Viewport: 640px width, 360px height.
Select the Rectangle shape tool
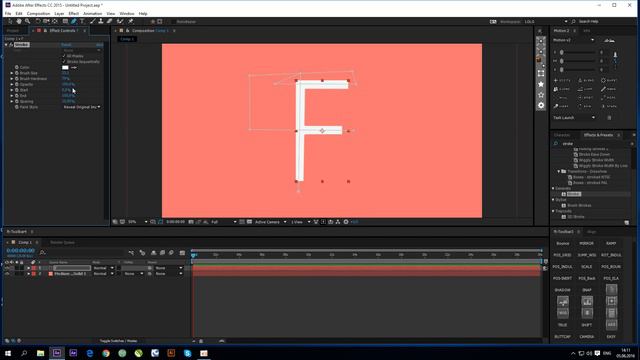click(x=65, y=21)
